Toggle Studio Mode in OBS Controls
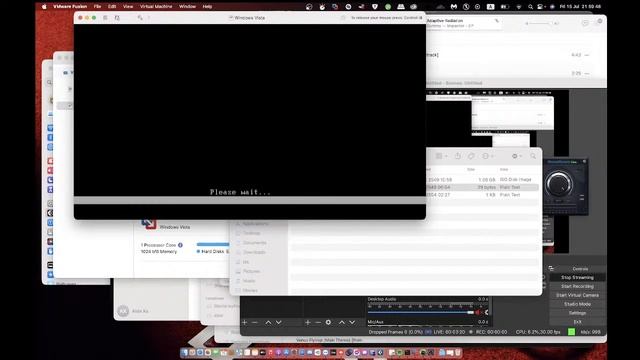 (x=577, y=304)
